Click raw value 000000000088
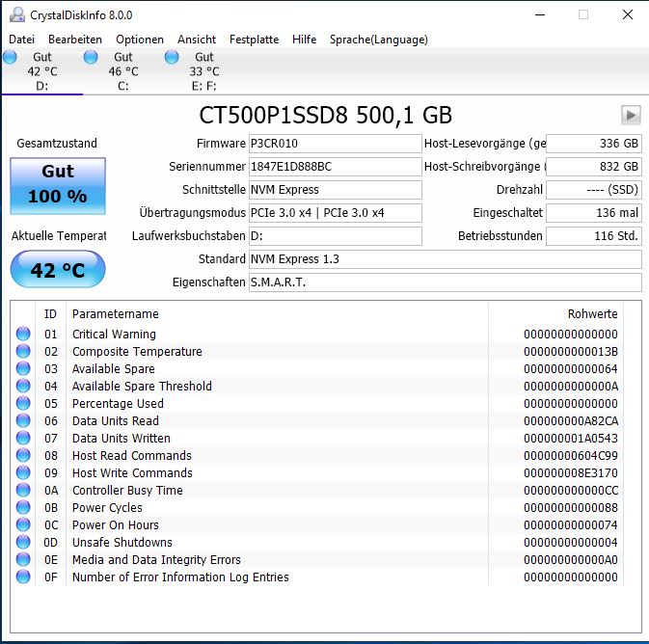This screenshot has height=644, width=649. point(571,508)
